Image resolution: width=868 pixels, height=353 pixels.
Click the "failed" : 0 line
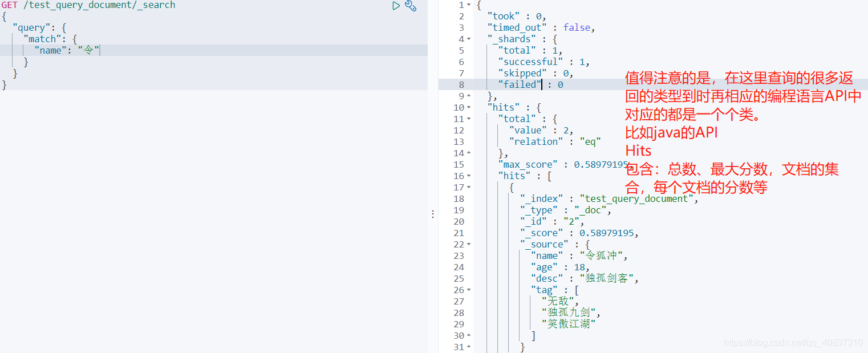530,84
